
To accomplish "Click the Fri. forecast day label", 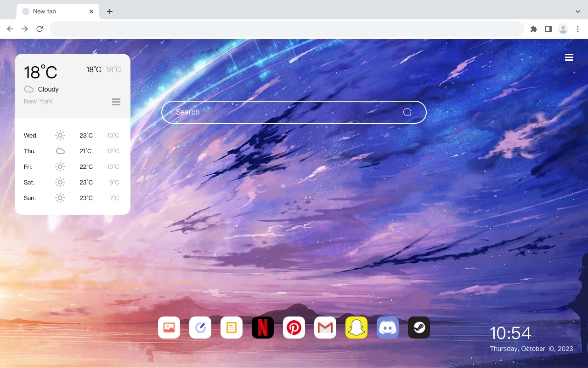I will pyautogui.click(x=28, y=167).
